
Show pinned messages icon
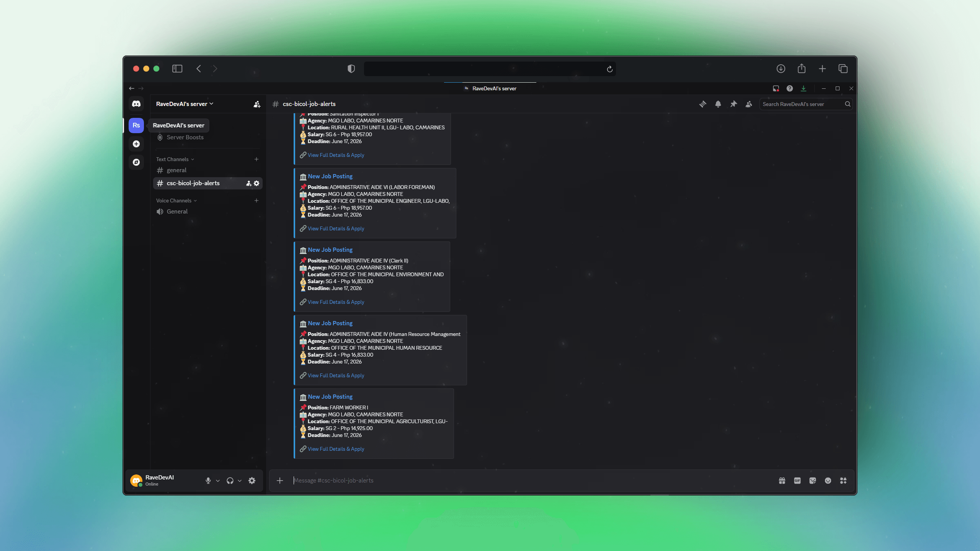click(x=733, y=104)
